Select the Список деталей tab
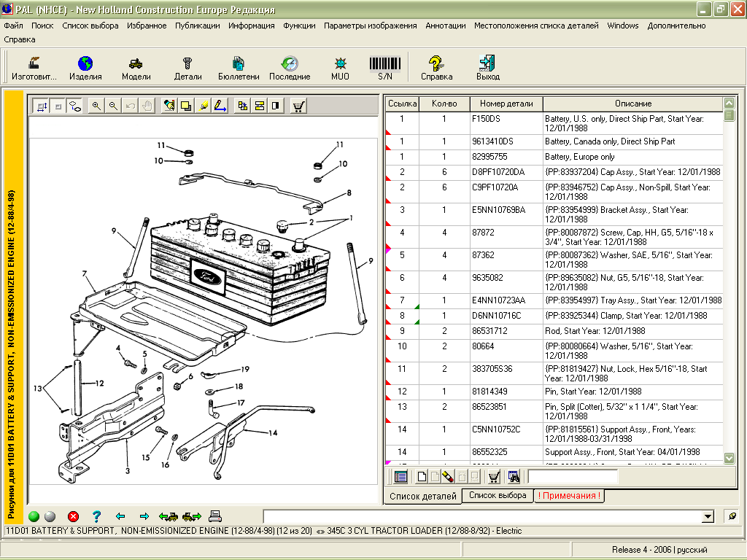The height and width of the screenshot is (560, 747). [x=423, y=496]
